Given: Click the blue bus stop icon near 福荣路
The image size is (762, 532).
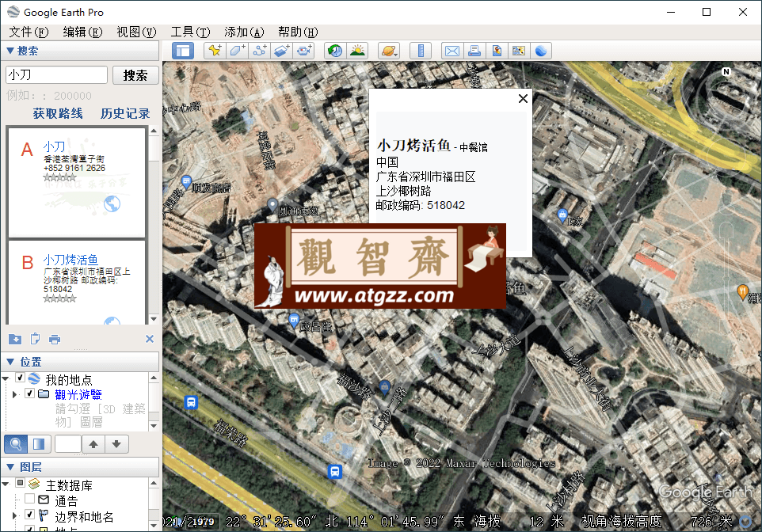Looking at the screenshot, I should 191,402.
